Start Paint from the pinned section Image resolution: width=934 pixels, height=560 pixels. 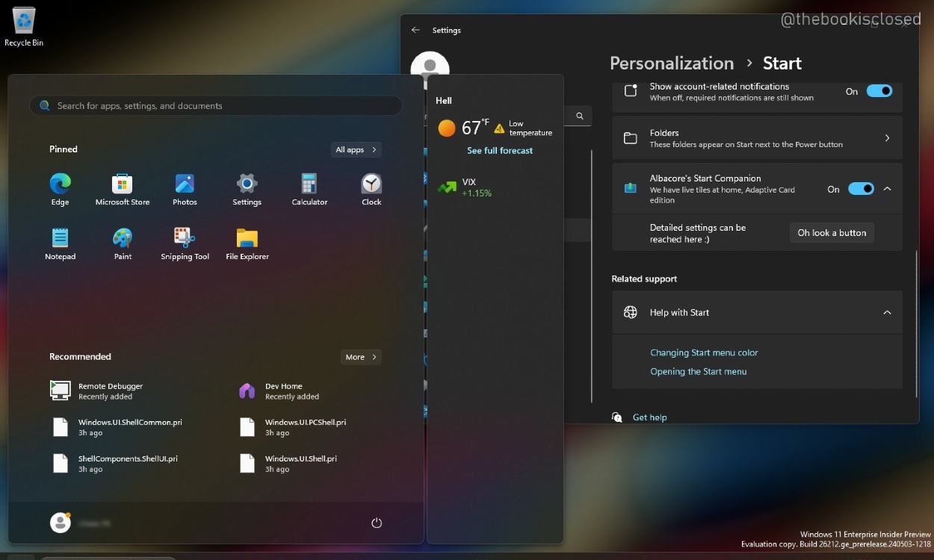(x=122, y=243)
